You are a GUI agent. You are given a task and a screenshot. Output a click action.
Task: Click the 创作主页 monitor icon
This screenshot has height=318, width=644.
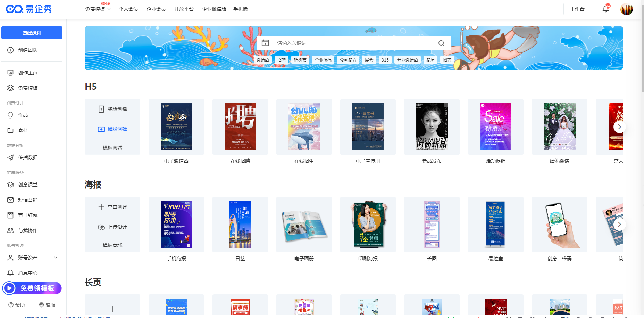[10, 73]
